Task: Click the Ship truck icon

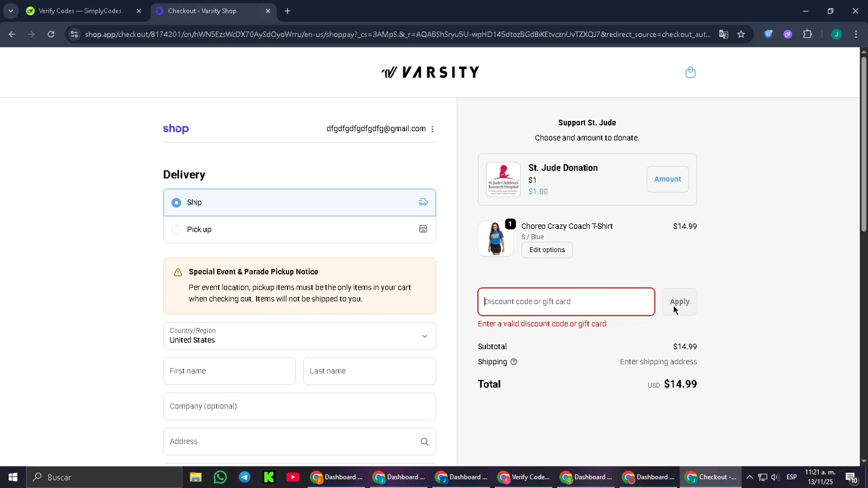Action: pos(423,202)
